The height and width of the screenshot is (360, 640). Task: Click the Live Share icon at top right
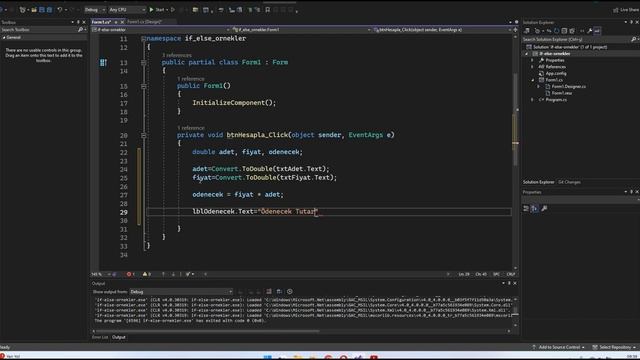pos(616,10)
